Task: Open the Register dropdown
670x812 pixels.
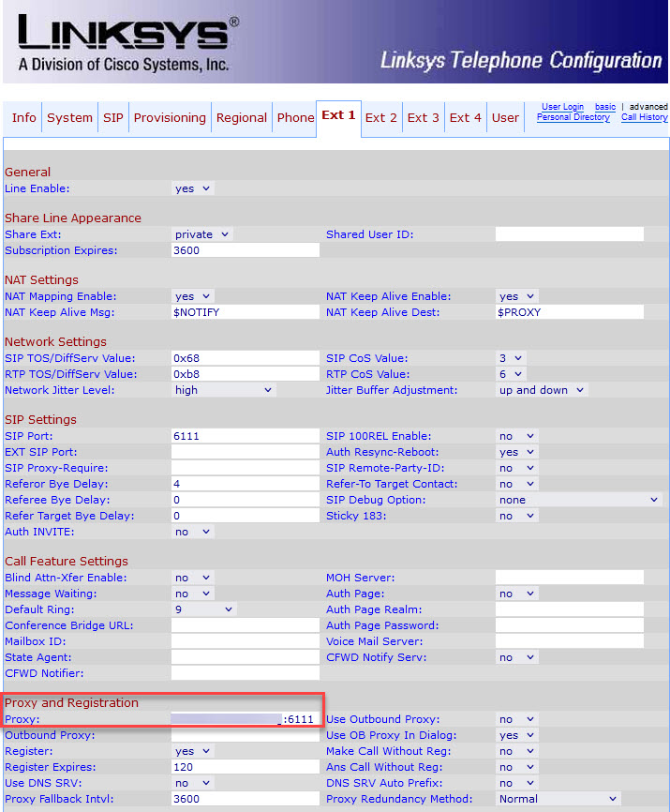Action: [192, 751]
